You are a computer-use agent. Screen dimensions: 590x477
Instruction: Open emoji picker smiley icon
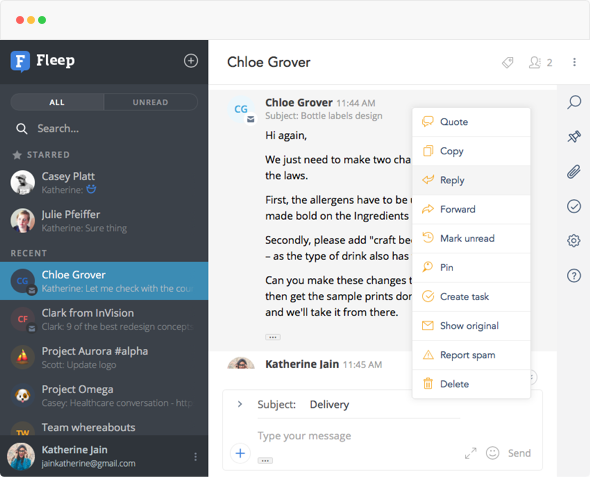point(492,453)
